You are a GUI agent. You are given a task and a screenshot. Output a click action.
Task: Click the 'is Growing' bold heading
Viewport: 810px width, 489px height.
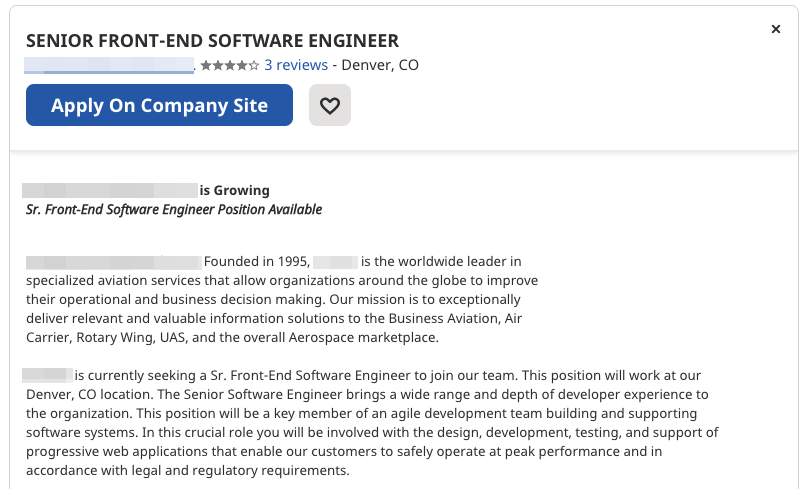pyautogui.click(x=235, y=191)
